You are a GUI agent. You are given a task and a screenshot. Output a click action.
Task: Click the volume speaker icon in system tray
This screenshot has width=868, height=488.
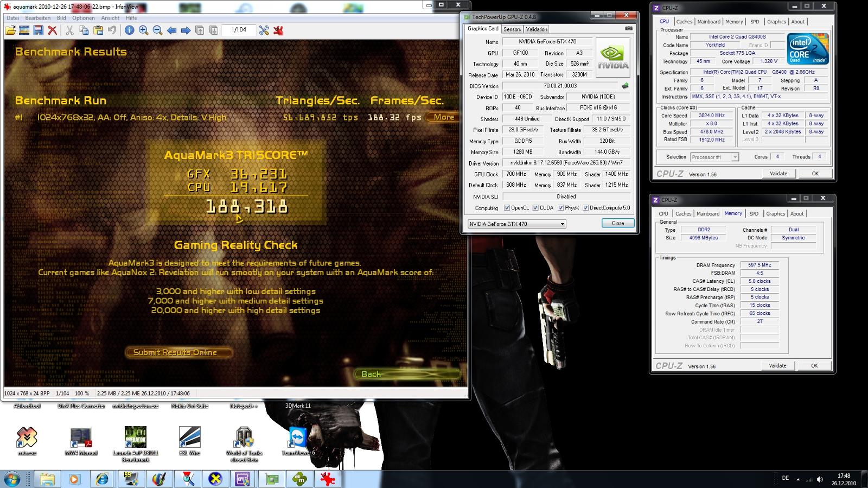(x=820, y=479)
